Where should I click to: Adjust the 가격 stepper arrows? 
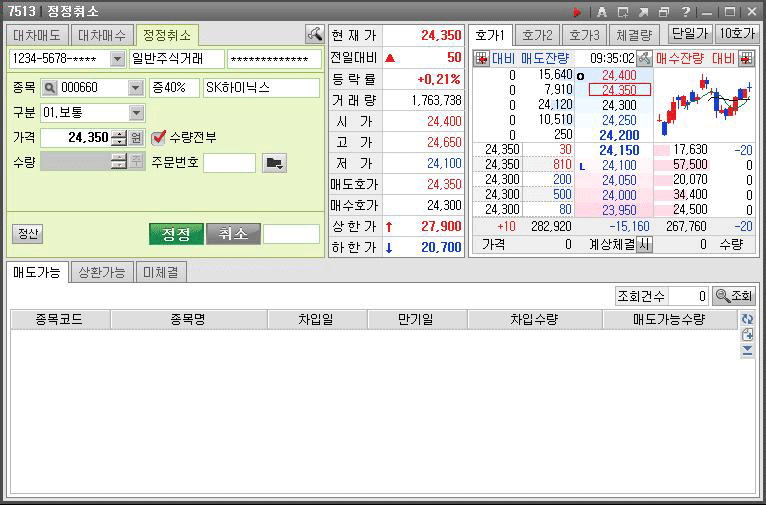[x=119, y=138]
